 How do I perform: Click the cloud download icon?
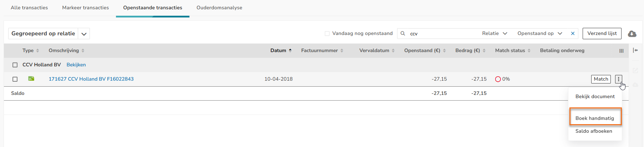632,34
